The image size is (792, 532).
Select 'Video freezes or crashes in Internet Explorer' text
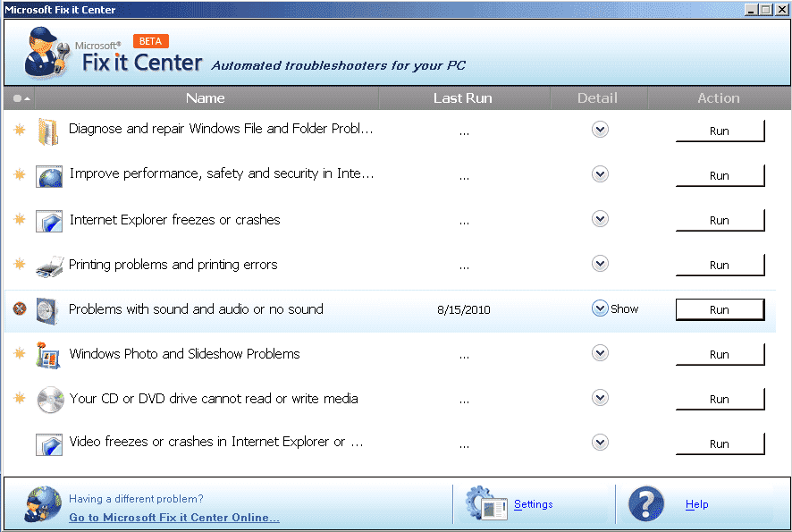click(x=216, y=442)
